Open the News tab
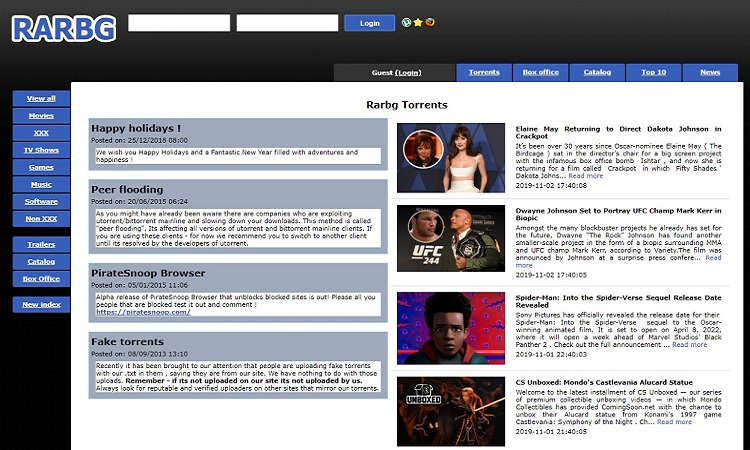Viewport: 750px width, 450px height. [710, 72]
